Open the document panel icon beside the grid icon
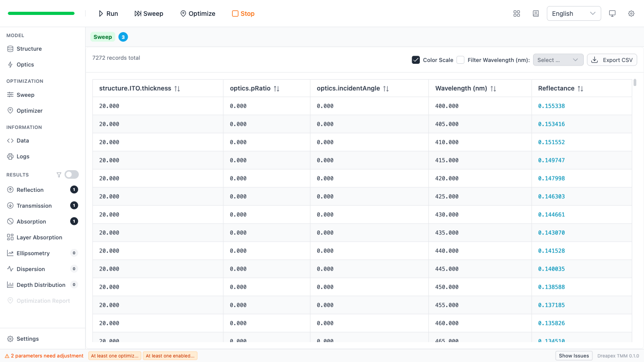Screen dimensions: 644x362 (x=536, y=14)
